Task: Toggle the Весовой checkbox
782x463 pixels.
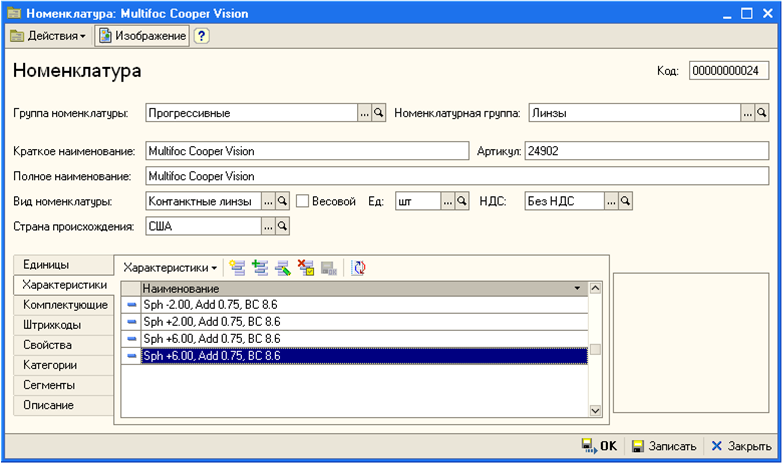Action: 302,201
